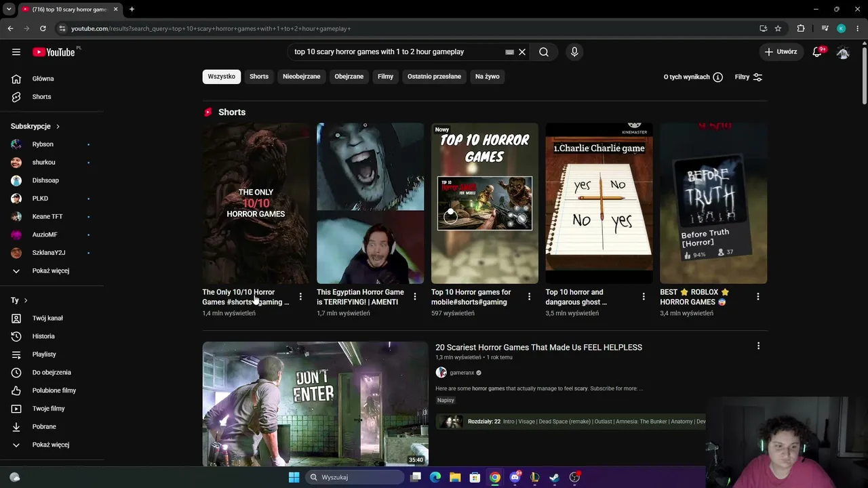This screenshot has height=488, width=868.
Task: Click the YouTube logo to go home
Action: (x=54, y=52)
